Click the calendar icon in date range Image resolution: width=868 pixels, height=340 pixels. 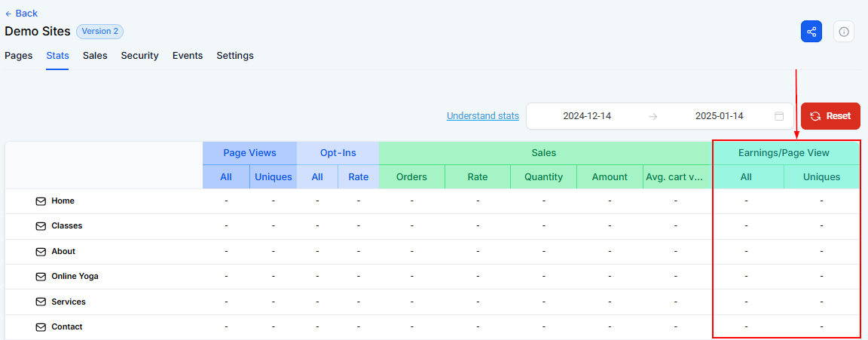[x=779, y=116]
